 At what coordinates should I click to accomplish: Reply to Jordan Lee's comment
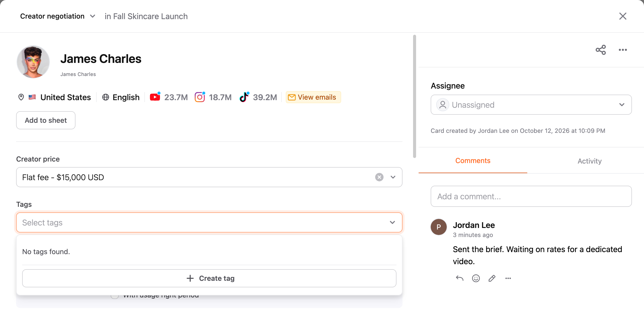(x=460, y=278)
